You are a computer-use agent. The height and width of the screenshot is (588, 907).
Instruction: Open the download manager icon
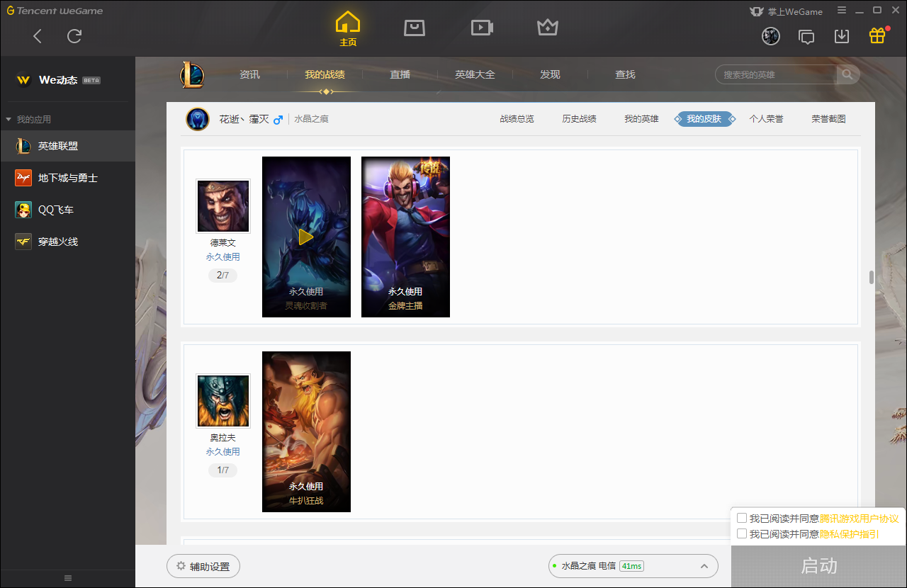click(842, 36)
